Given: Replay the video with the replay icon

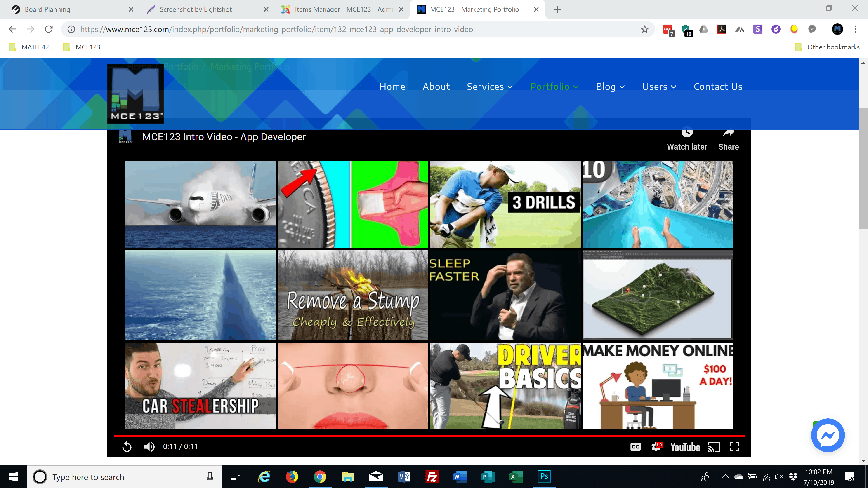Looking at the screenshot, I should coord(127,447).
